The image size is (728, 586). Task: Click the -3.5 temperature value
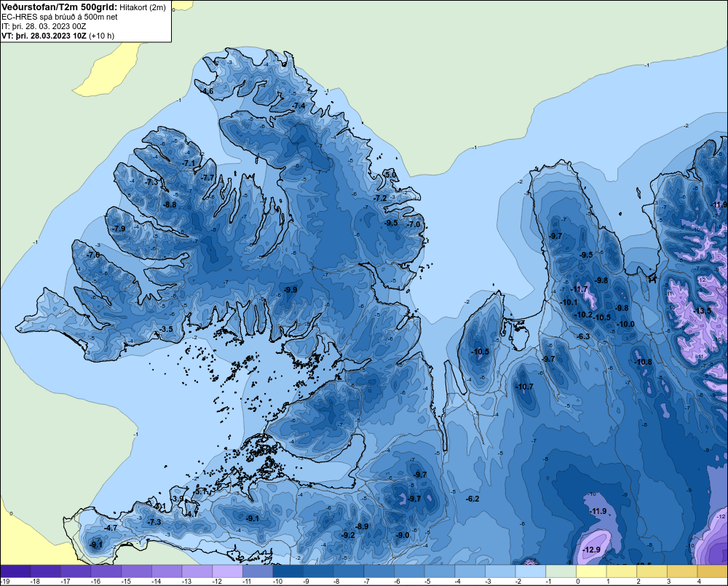167,329
